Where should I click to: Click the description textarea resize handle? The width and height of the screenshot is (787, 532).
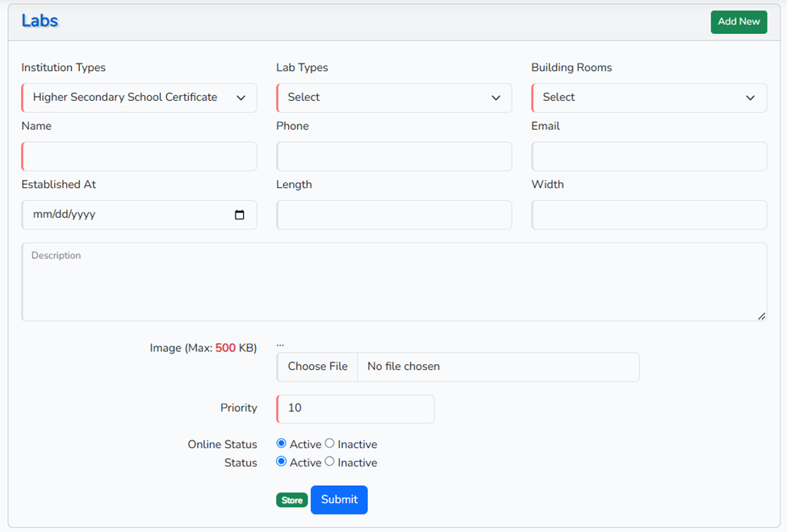[761, 316]
